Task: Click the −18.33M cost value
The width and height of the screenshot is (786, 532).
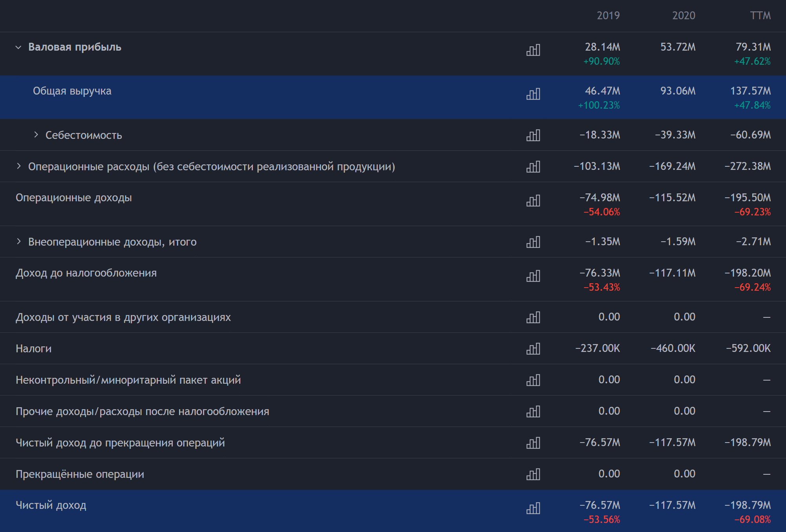Action: point(600,135)
